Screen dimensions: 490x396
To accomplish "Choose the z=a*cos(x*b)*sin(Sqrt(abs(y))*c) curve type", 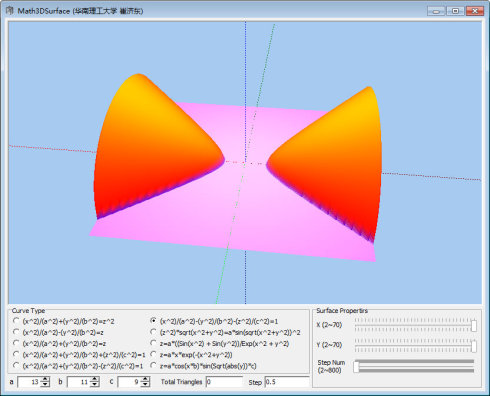I will pos(203,366).
